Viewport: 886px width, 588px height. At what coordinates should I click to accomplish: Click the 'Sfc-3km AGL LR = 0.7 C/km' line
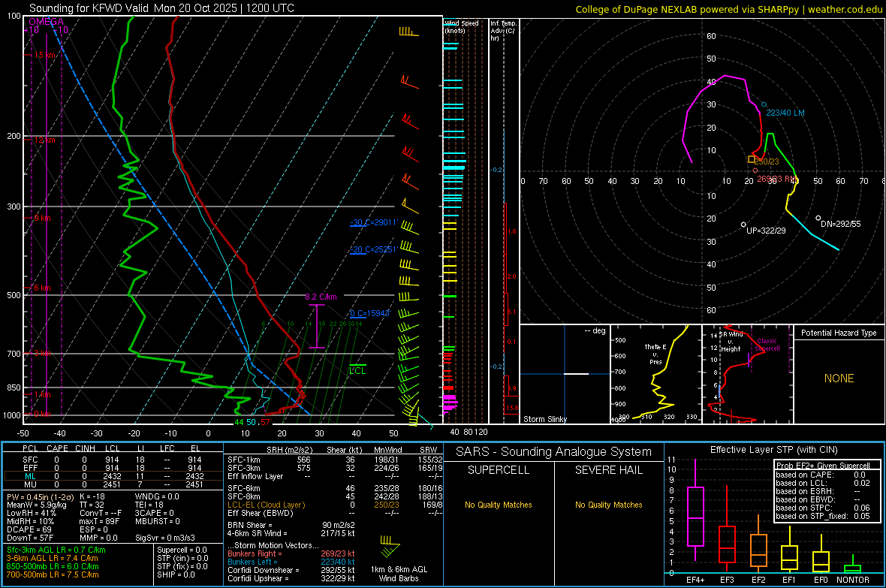56,550
